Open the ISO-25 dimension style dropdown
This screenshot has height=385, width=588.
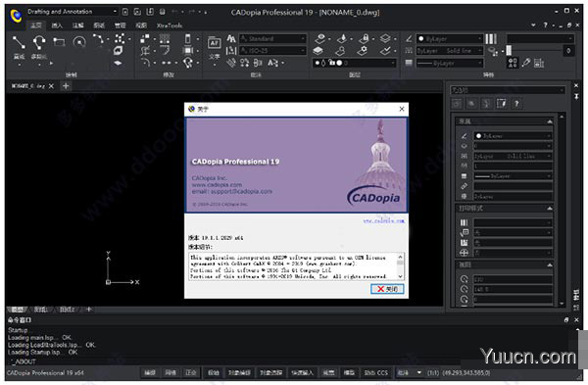[x=272, y=50]
